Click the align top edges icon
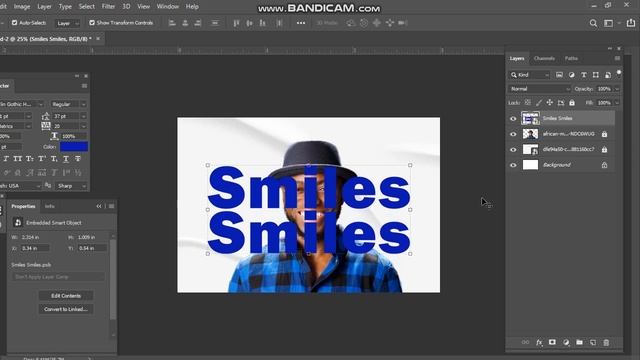The height and width of the screenshot is (360, 640). coord(236,23)
